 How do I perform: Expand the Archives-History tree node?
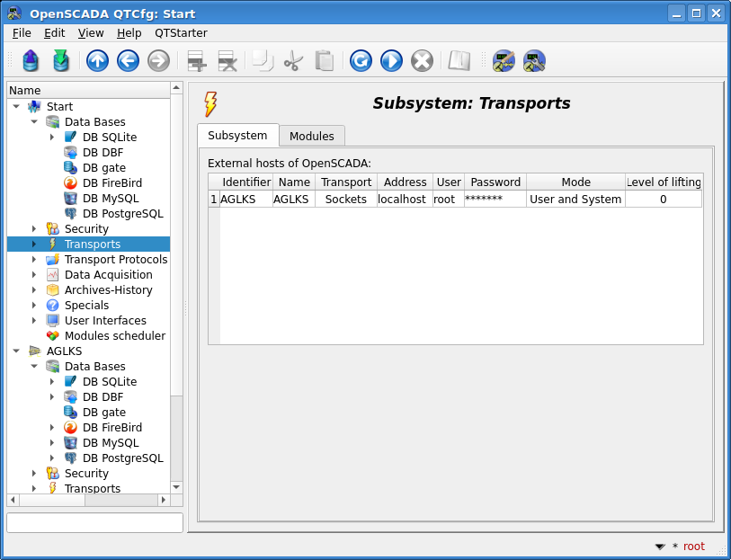[34, 290]
